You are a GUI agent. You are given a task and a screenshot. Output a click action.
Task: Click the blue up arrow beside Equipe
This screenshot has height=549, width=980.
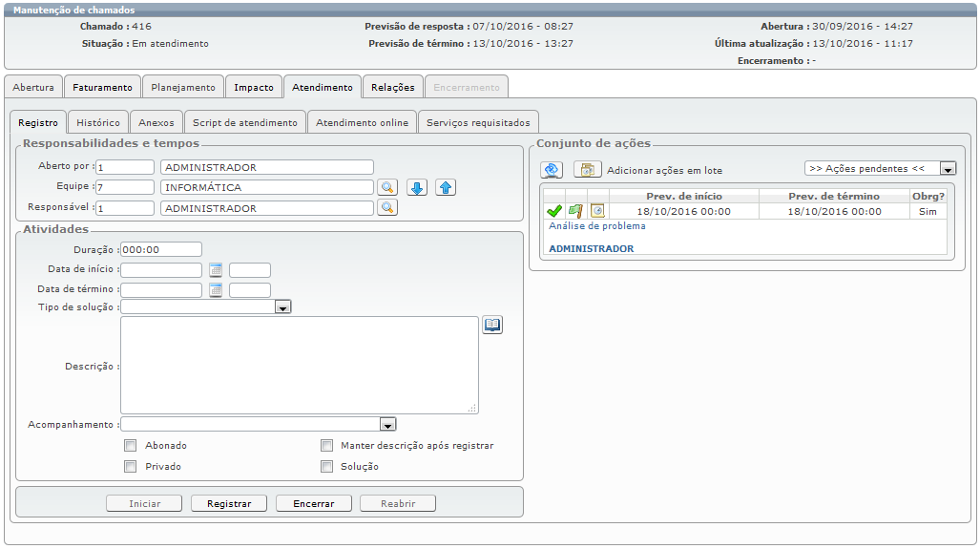(x=446, y=187)
